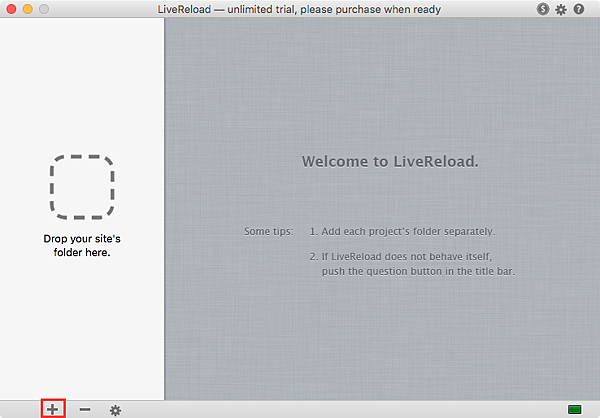Click the dollar purchase icon in title bar
The width and height of the screenshot is (600, 418).
(x=543, y=9)
